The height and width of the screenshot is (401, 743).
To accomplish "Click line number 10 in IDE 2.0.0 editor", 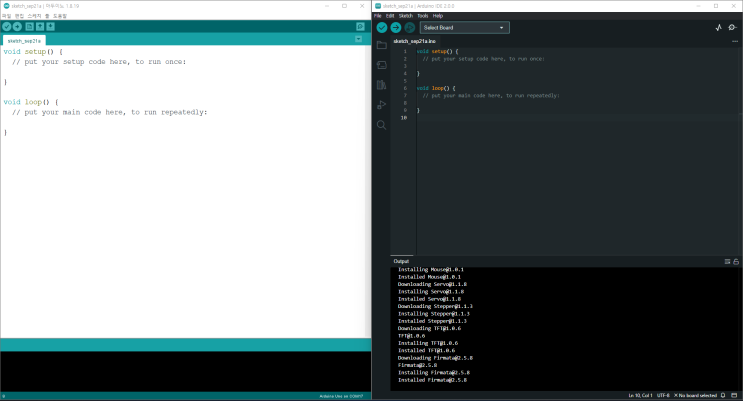I will 404,118.
